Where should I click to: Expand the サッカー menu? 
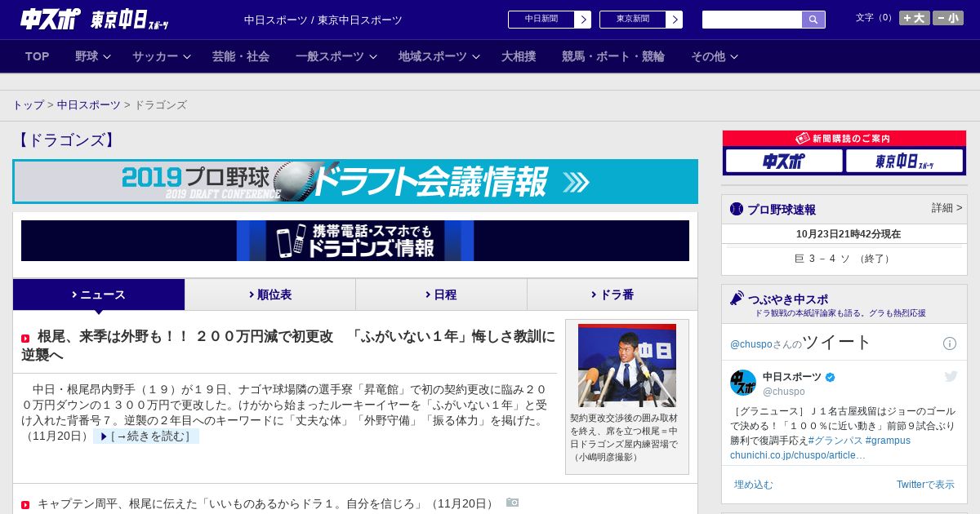[162, 56]
